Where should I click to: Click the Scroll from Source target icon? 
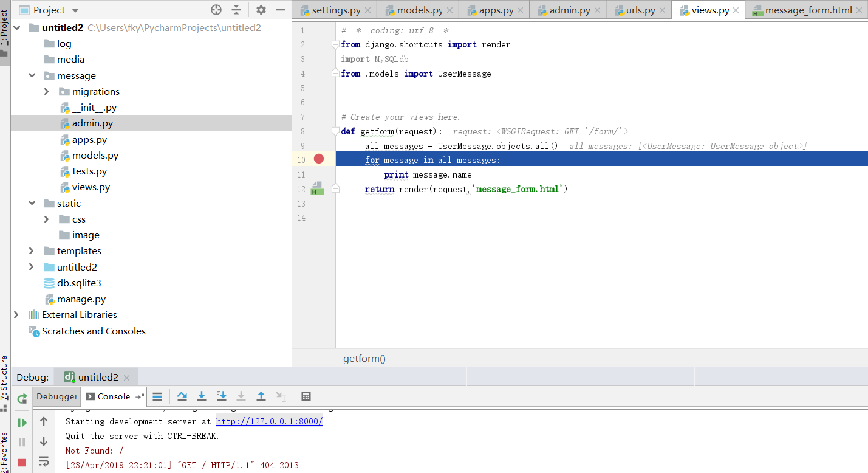[x=216, y=10]
